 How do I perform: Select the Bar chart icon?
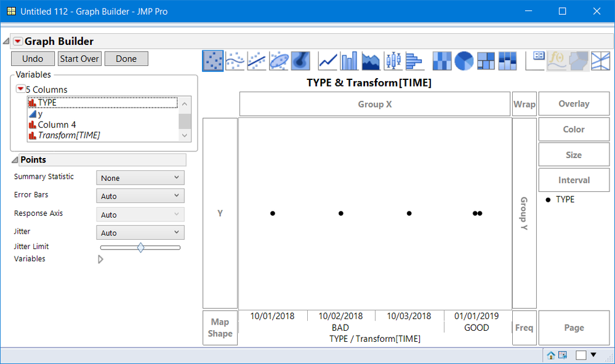pyautogui.click(x=349, y=61)
